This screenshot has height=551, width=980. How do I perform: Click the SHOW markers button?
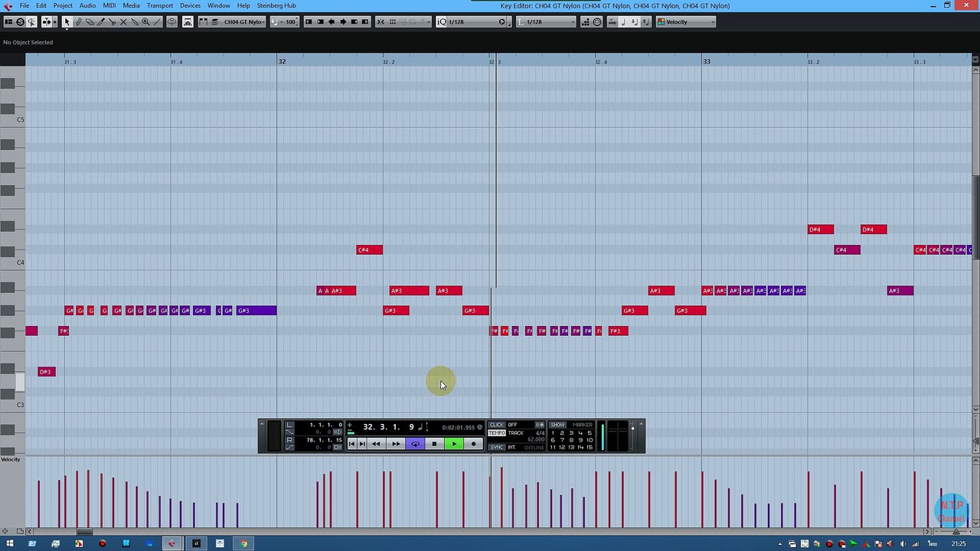point(558,425)
